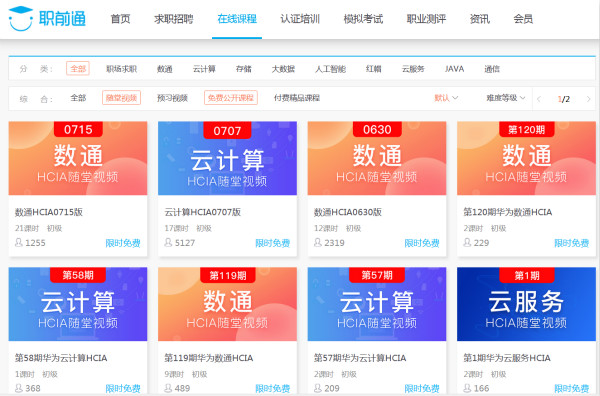Open the 第57期 云计算 course thumbnail
The image size is (600, 396).
click(x=377, y=304)
